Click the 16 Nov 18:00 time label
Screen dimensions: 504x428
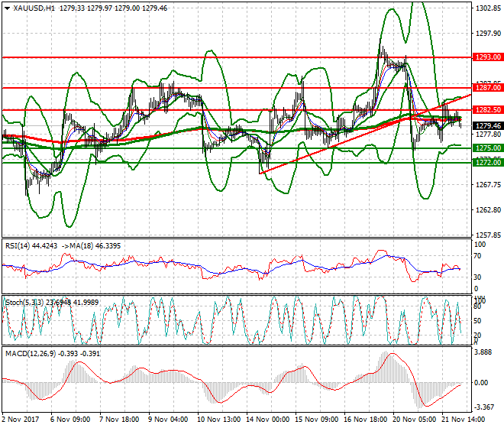click(x=367, y=420)
